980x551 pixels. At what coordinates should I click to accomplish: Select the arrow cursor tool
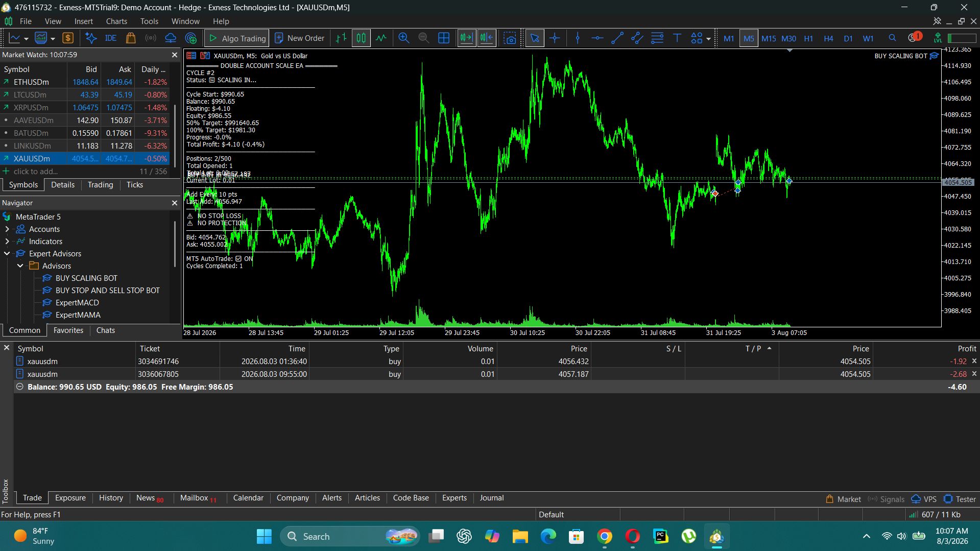(535, 38)
